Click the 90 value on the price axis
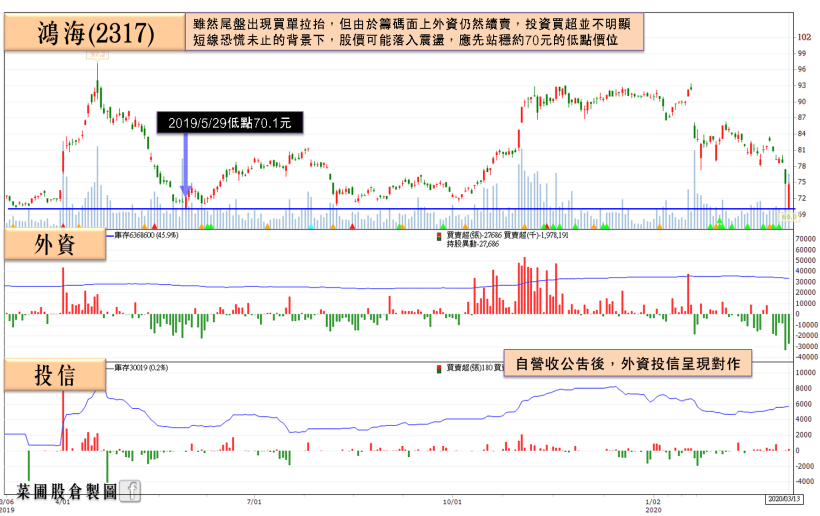The width and height of the screenshot is (820, 516). tap(802, 101)
